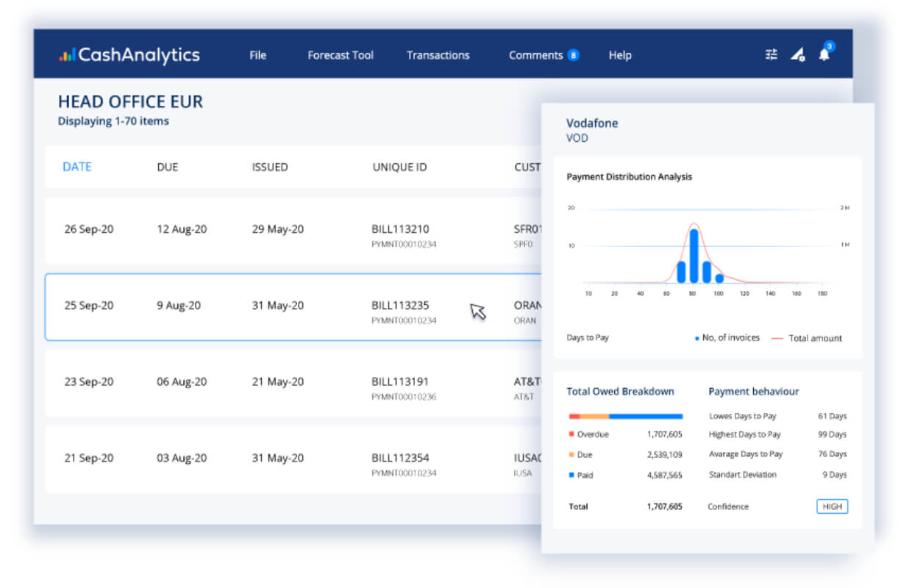Viewport: 912px width, 588px height.
Task: Click the orange Due segment of breakdown bar
Action: tap(594, 417)
